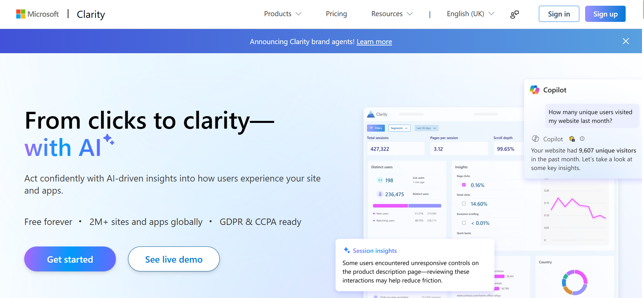Toggle the Dead clicks checkbox
Image resolution: width=644 pixels, height=298 pixels.
coord(464,203)
